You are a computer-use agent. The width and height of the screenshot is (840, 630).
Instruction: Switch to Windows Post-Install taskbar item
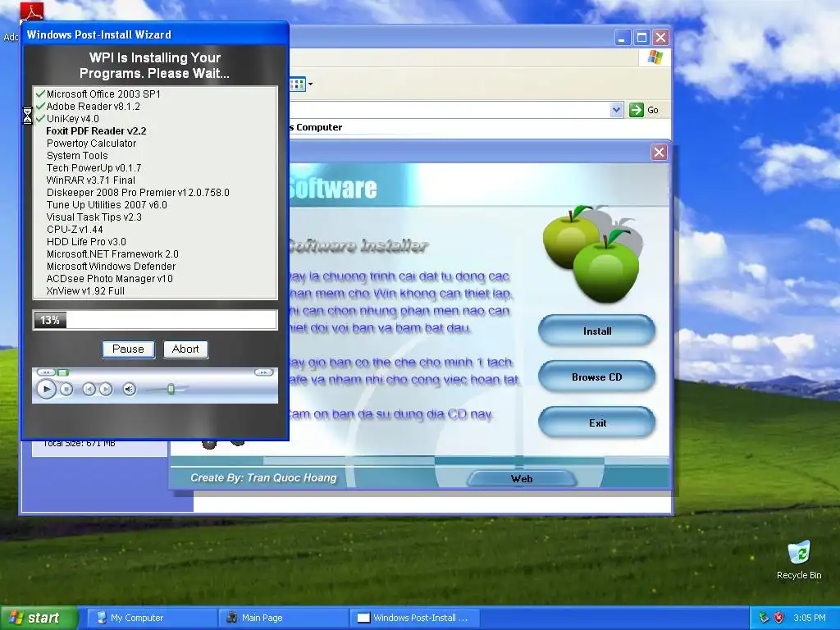[414, 618]
